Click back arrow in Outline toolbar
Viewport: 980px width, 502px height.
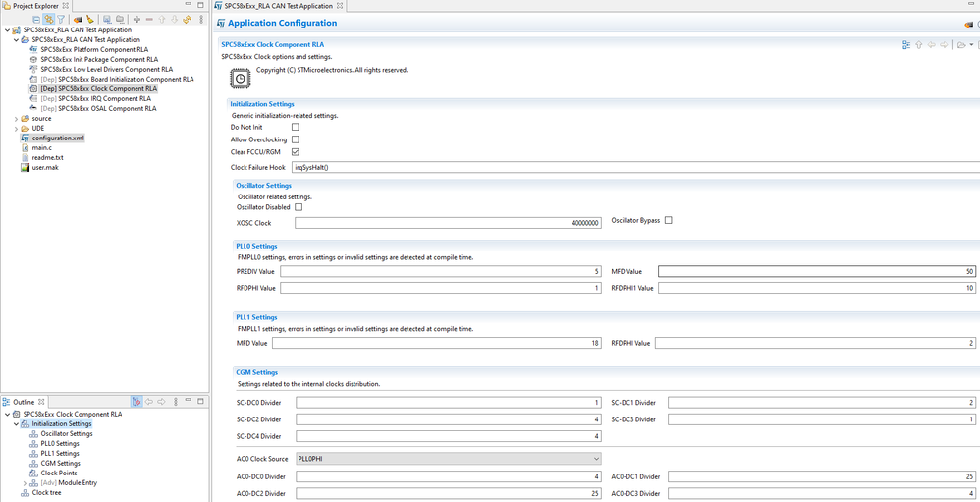click(149, 402)
